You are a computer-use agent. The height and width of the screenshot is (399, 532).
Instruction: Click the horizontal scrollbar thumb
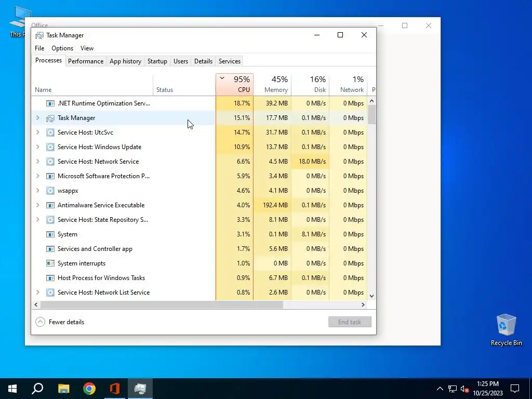click(x=162, y=304)
